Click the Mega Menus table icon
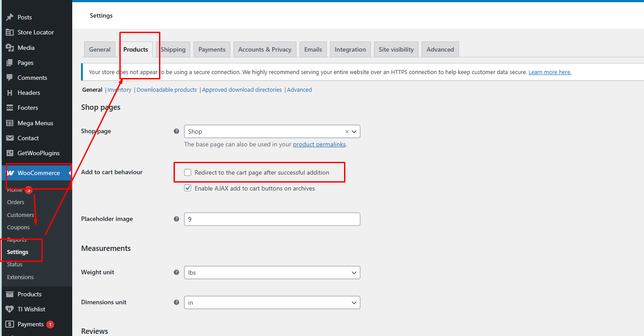This screenshot has height=336, width=644. point(9,123)
